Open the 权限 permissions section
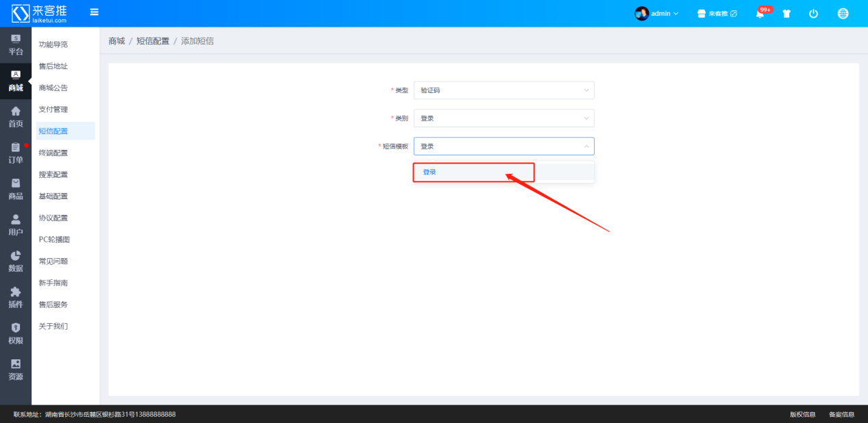This screenshot has height=423, width=868. (x=16, y=334)
